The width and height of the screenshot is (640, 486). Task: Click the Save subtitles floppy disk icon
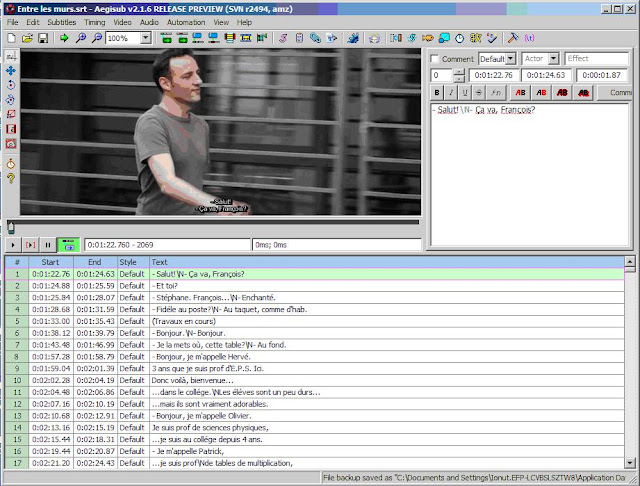(43, 38)
